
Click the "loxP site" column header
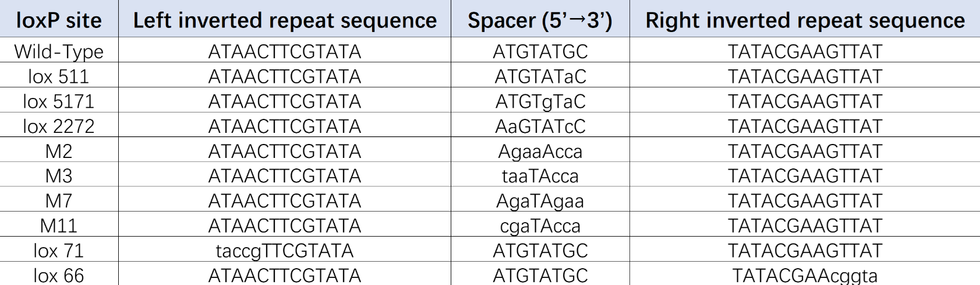[x=59, y=20]
